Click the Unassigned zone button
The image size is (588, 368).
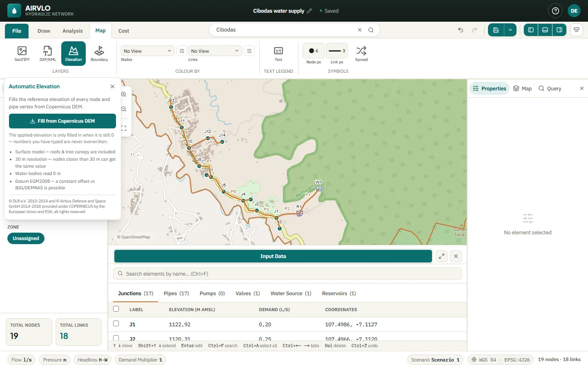(26, 238)
